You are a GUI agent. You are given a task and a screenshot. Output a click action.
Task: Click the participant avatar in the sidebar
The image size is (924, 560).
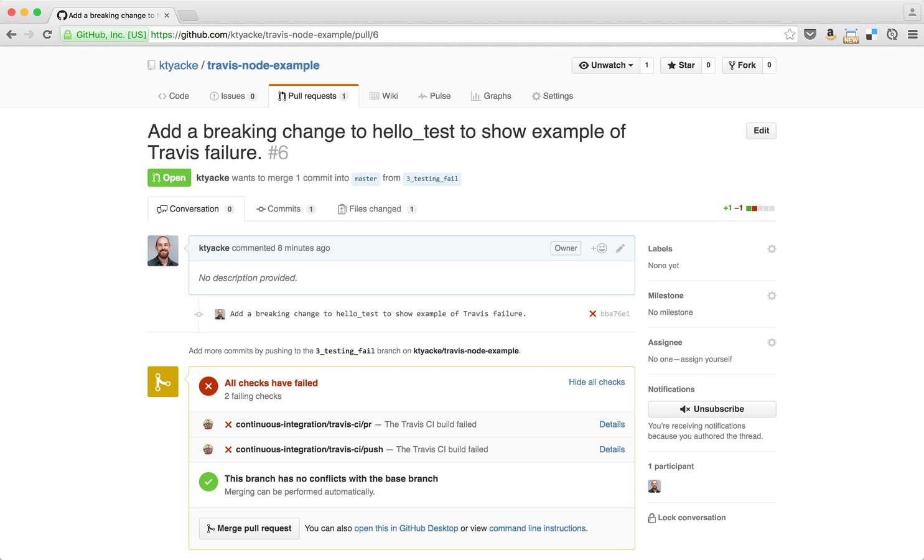[655, 486]
